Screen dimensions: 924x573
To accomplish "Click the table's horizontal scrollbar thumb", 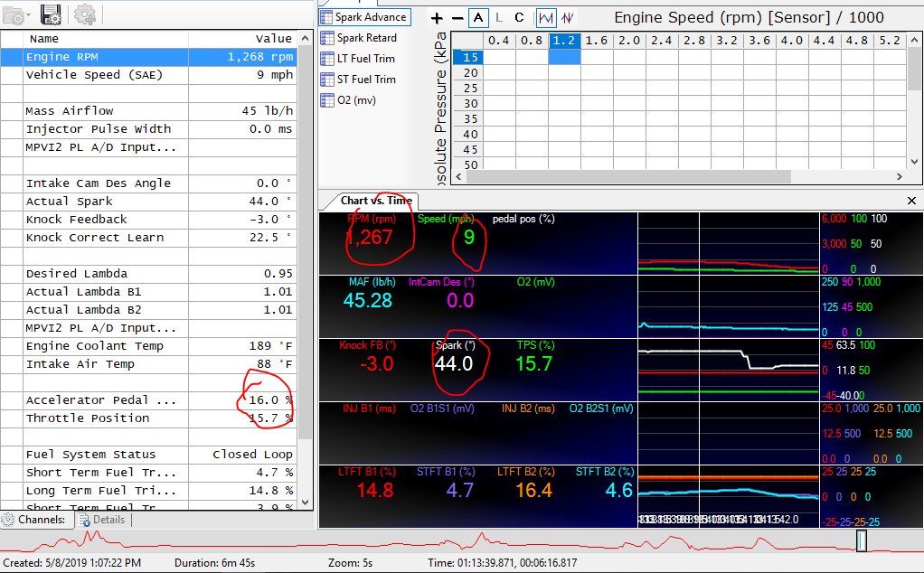I will (628, 176).
